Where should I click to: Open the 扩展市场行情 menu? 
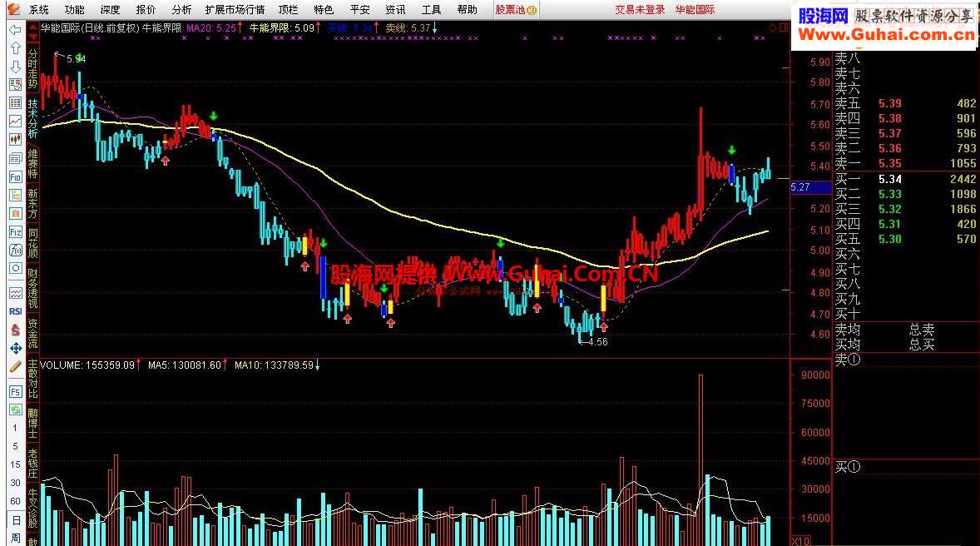click(x=235, y=9)
